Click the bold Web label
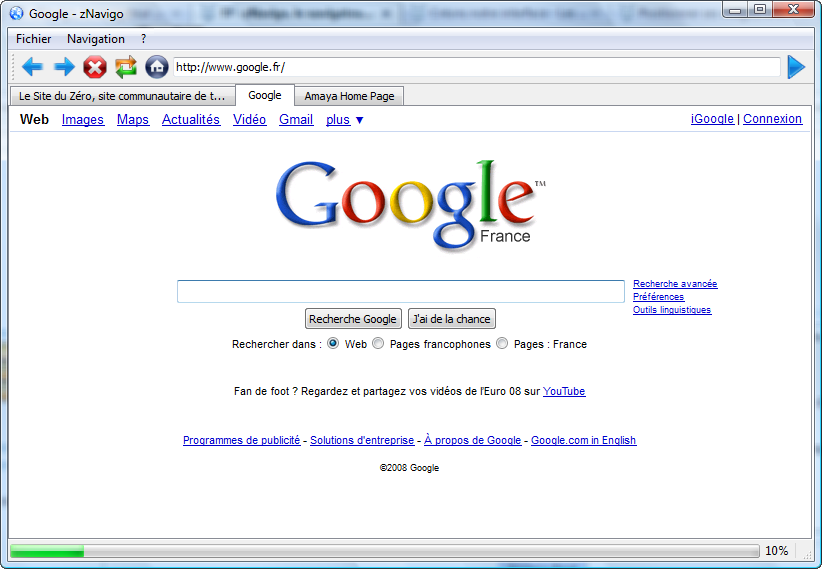The height and width of the screenshot is (569, 822). 34,120
